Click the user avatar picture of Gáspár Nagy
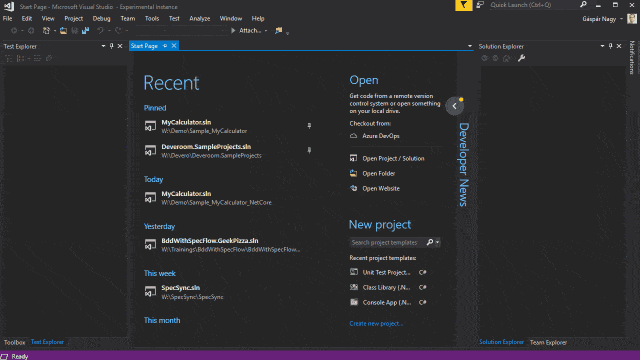 (632, 19)
